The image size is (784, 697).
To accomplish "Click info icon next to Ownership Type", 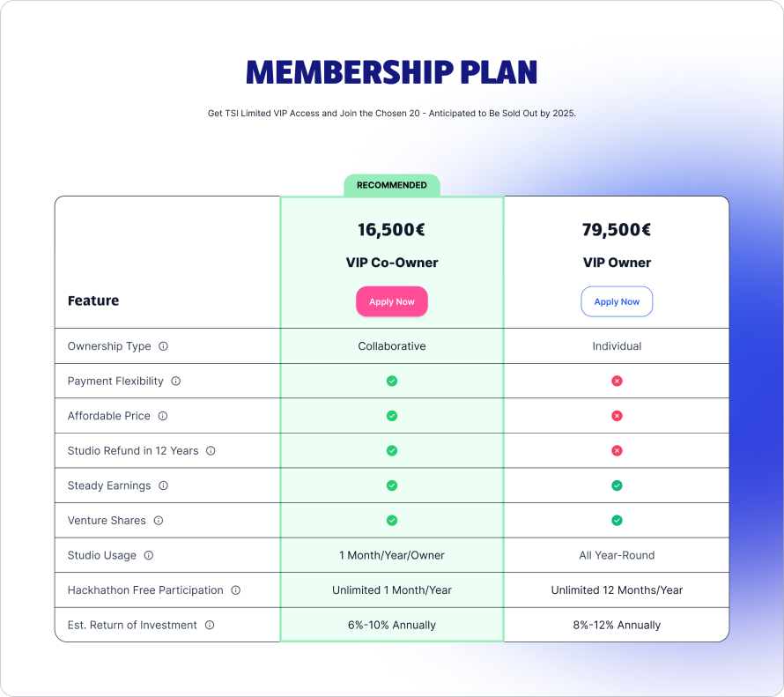I will tap(164, 346).
